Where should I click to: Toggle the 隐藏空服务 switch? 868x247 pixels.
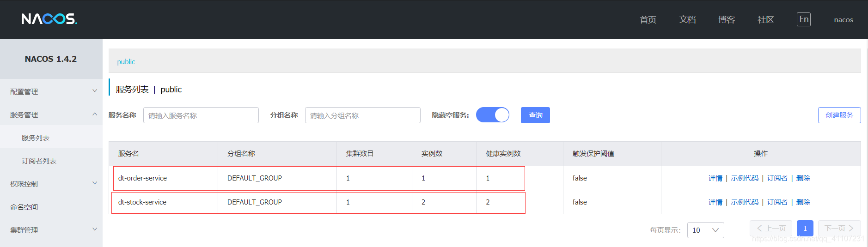tap(493, 115)
